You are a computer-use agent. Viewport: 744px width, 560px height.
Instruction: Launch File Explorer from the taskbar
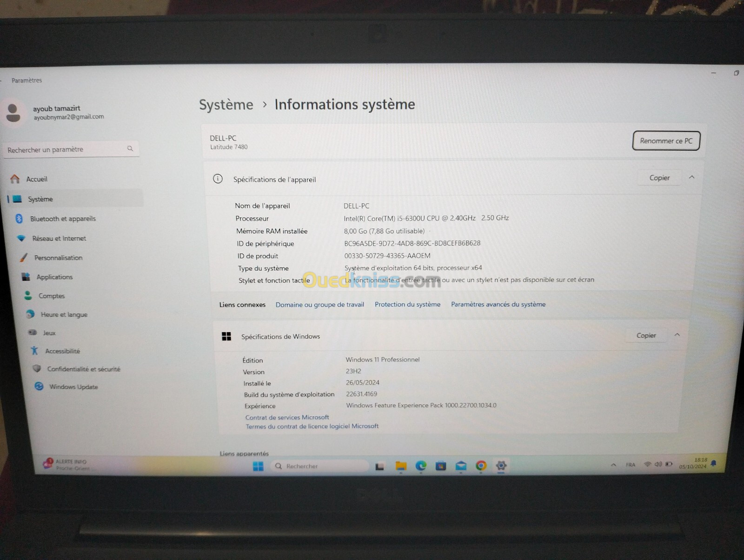tap(401, 466)
